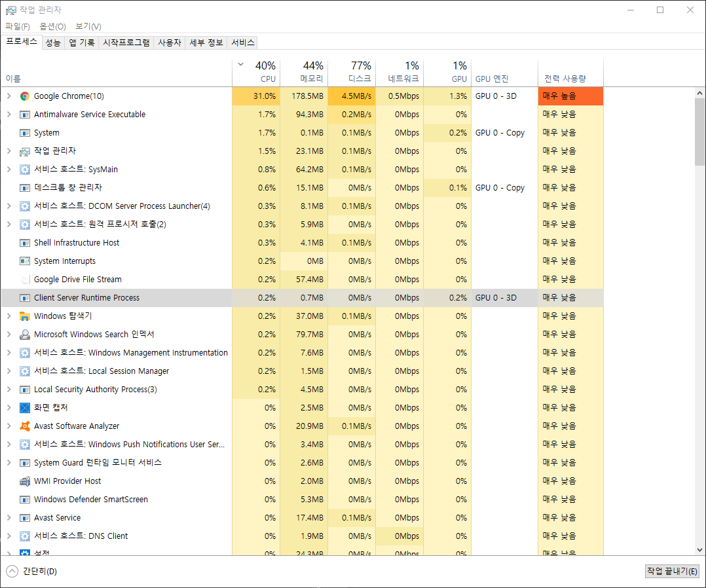Image resolution: width=706 pixels, height=588 pixels.
Task: Click the Windows 탐색기 folder icon
Action: [x=24, y=316]
